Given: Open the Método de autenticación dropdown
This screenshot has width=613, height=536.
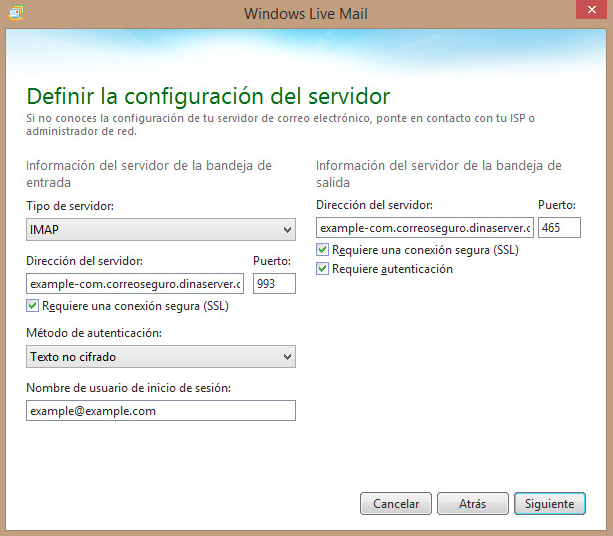Looking at the screenshot, I should click(161, 357).
